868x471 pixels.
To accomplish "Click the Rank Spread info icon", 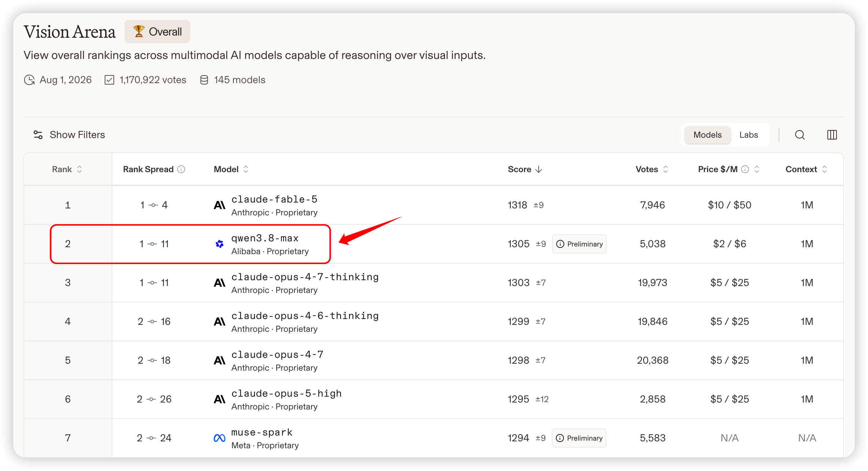I will point(181,169).
